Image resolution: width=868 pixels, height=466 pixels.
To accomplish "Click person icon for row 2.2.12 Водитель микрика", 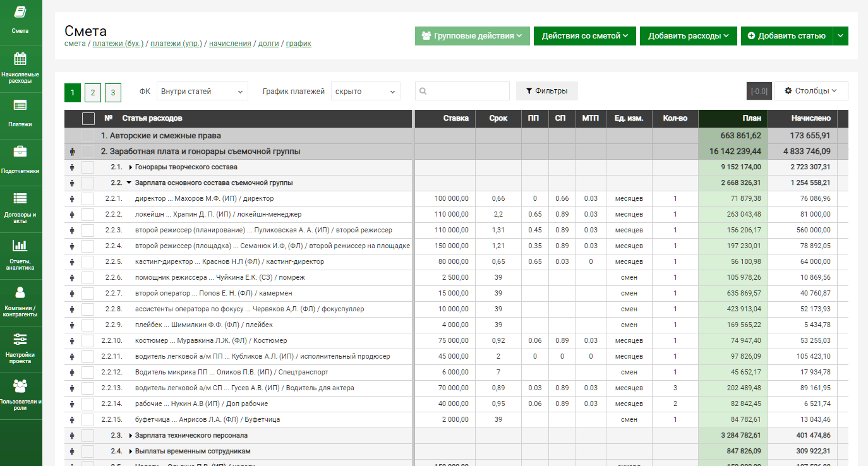I will [72, 373].
